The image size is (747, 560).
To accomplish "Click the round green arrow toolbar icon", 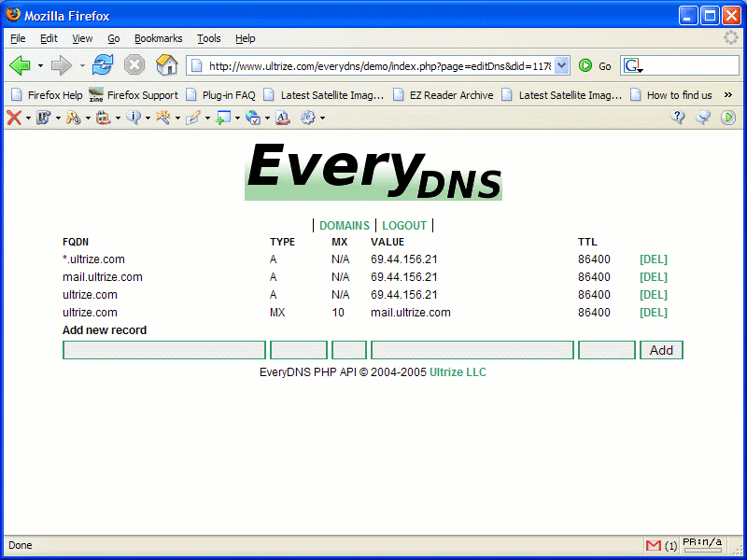I will click(728, 118).
